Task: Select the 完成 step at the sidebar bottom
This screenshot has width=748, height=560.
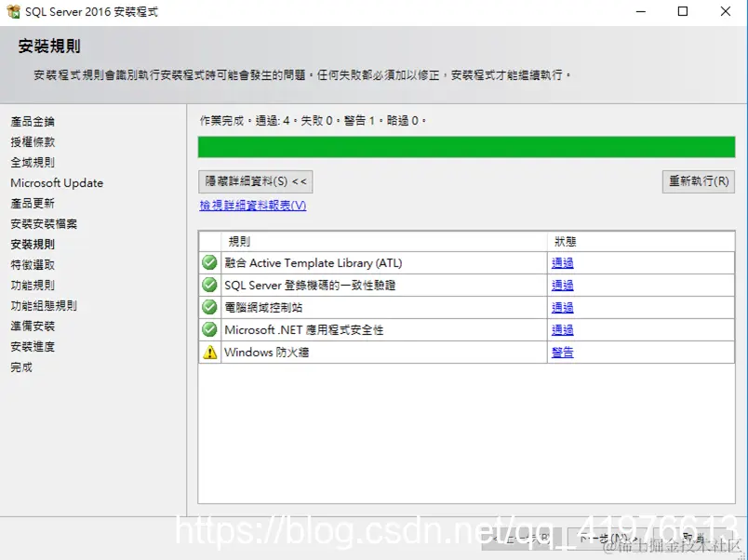Action: point(23,367)
